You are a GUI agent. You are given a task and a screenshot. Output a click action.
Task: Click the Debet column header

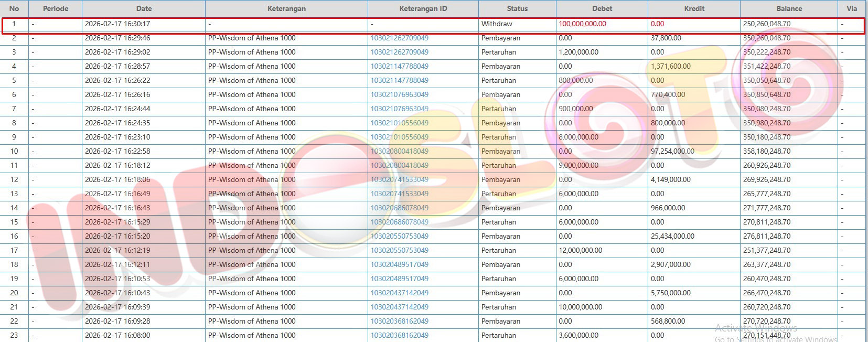point(602,8)
